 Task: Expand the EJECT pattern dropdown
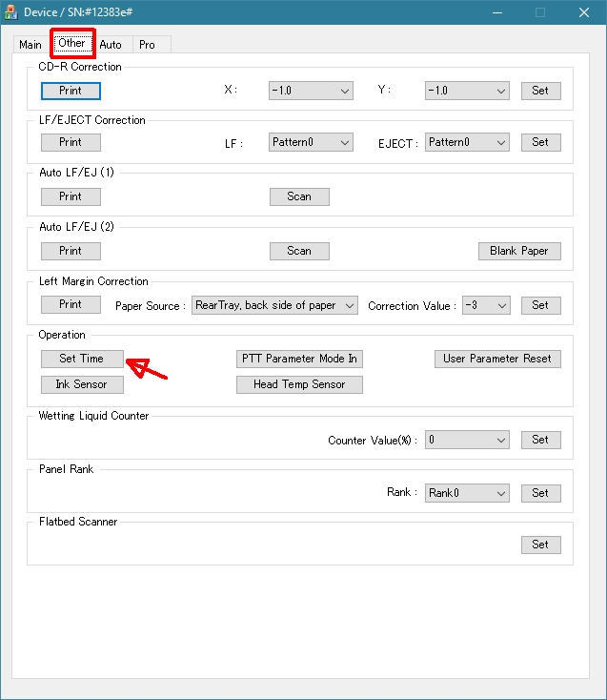(x=467, y=142)
